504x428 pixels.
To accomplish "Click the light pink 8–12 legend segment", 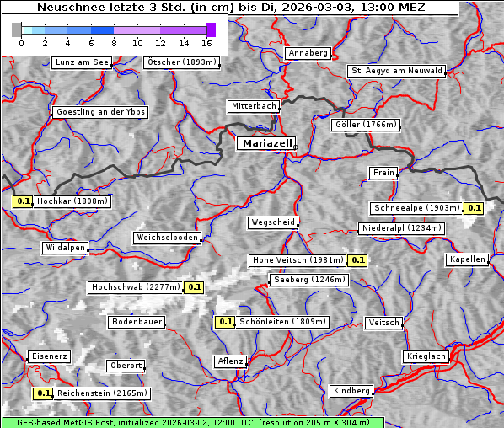I will (x=137, y=30).
